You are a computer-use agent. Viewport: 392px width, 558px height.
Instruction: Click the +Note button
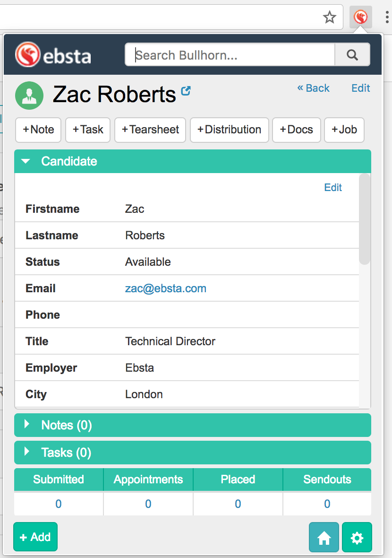tap(38, 130)
